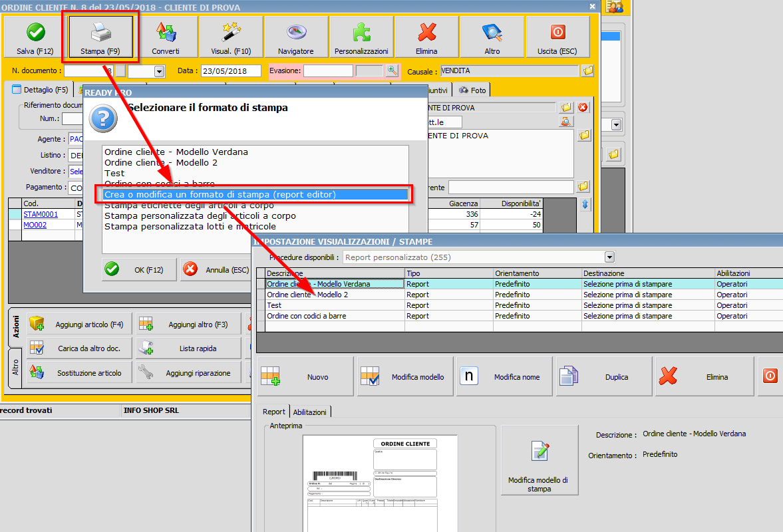Open Visual. (F10) magic wand button
783x532 pixels.
point(231,37)
